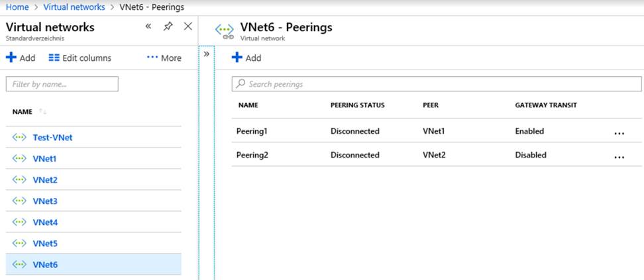
Task: Open Edit columns option
Action: pos(80,58)
